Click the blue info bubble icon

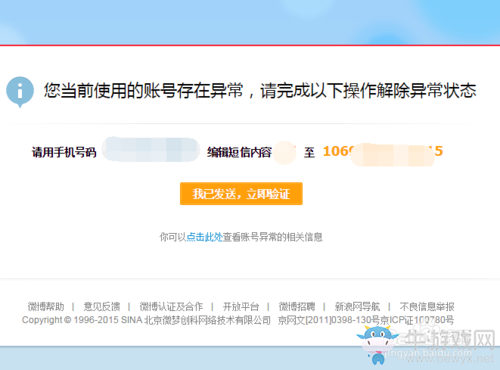pyautogui.click(x=20, y=92)
